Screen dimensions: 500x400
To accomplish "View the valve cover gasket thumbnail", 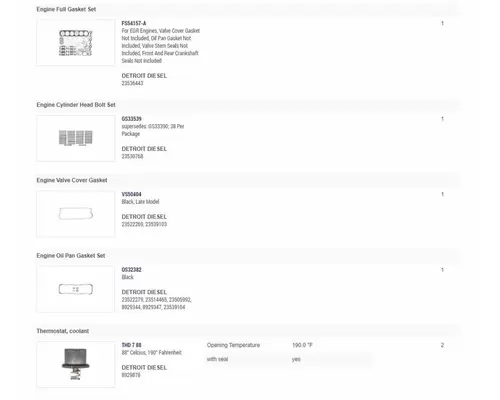I will (x=76, y=214).
